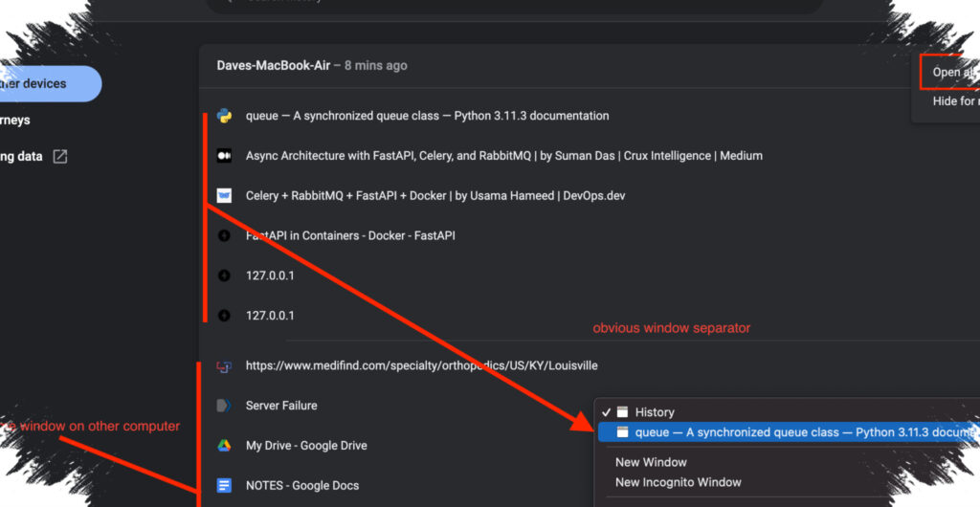980x507 pixels.
Task: Click the Daves-MacBook-Air device header
Action: 273,66
